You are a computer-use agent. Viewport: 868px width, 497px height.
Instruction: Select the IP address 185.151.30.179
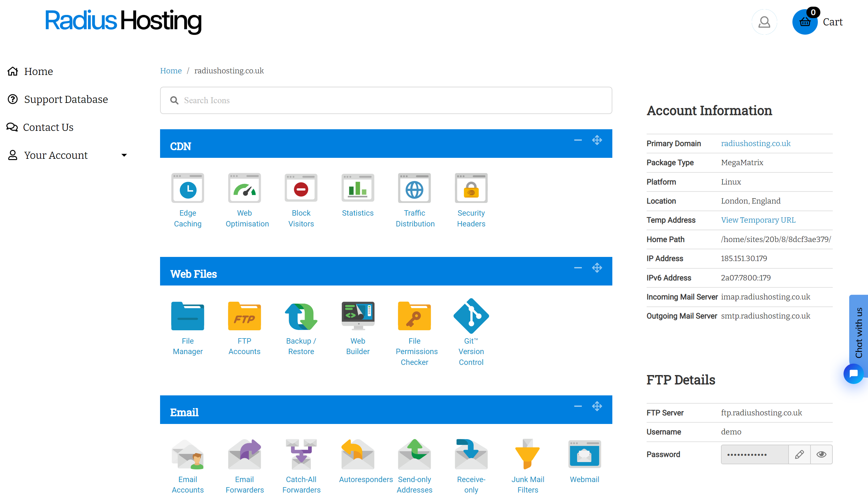[x=744, y=259]
